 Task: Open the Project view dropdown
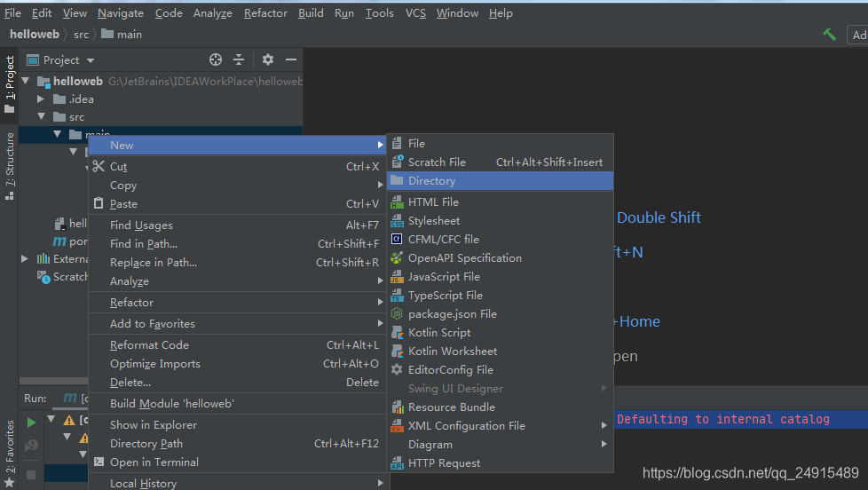coord(91,60)
